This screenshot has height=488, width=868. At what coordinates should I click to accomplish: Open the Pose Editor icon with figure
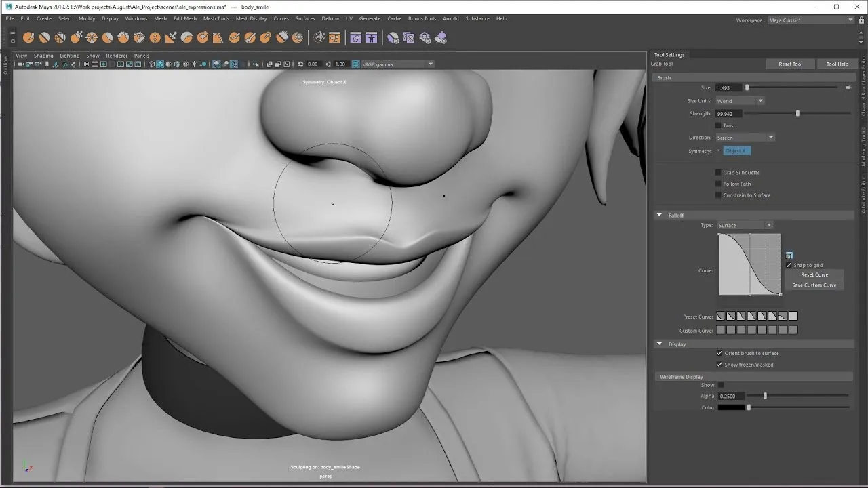(371, 37)
